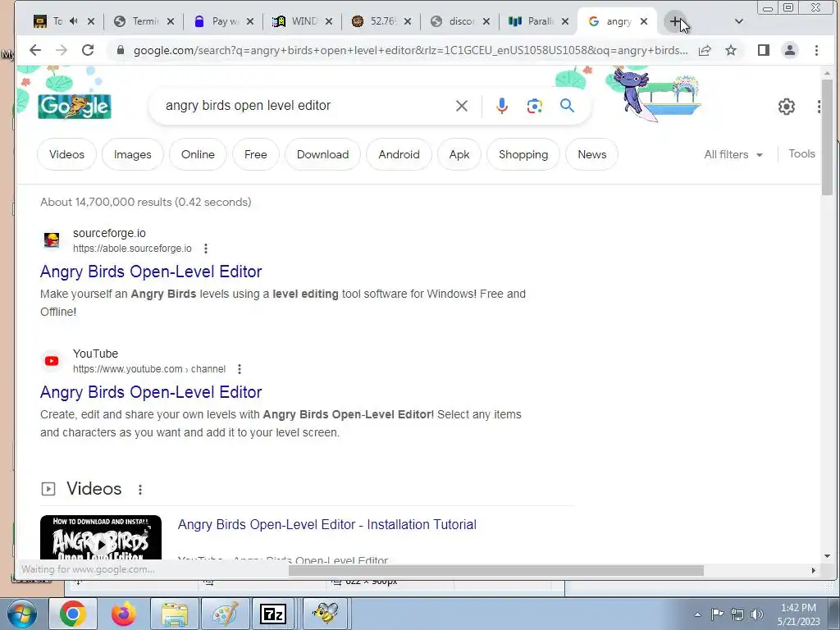Screen dimensions: 840x630
Task: Apply the Free filter chip
Action: 256,154
